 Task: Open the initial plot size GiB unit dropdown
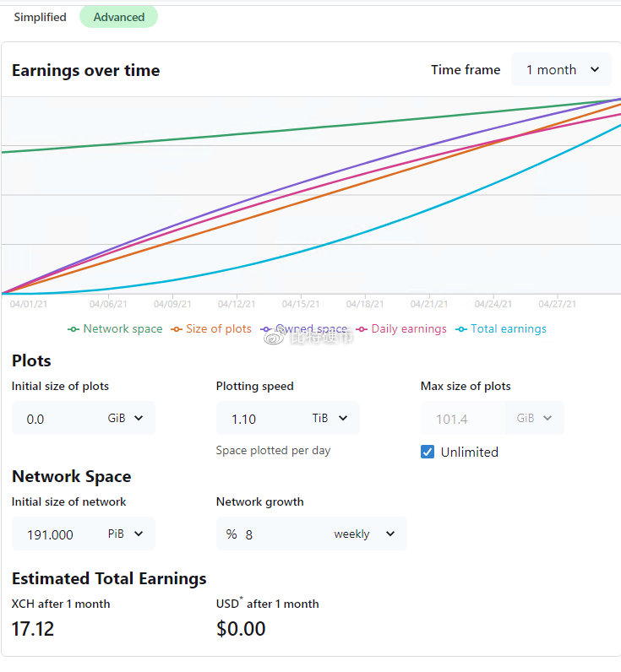pyautogui.click(x=126, y=418)
